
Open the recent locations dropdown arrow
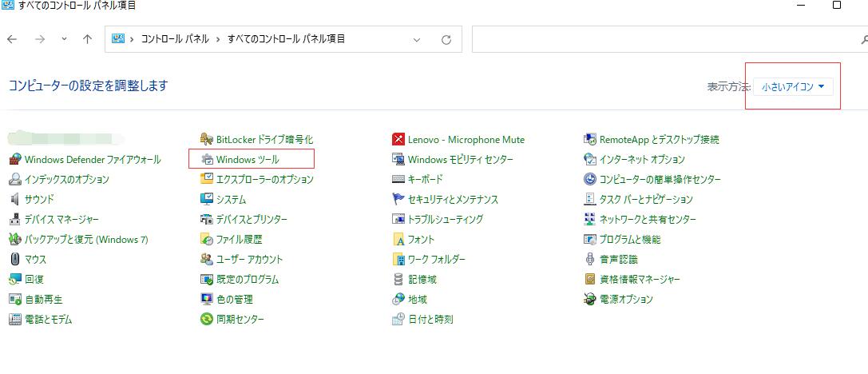pyautogui.click(x=64, y=39)
